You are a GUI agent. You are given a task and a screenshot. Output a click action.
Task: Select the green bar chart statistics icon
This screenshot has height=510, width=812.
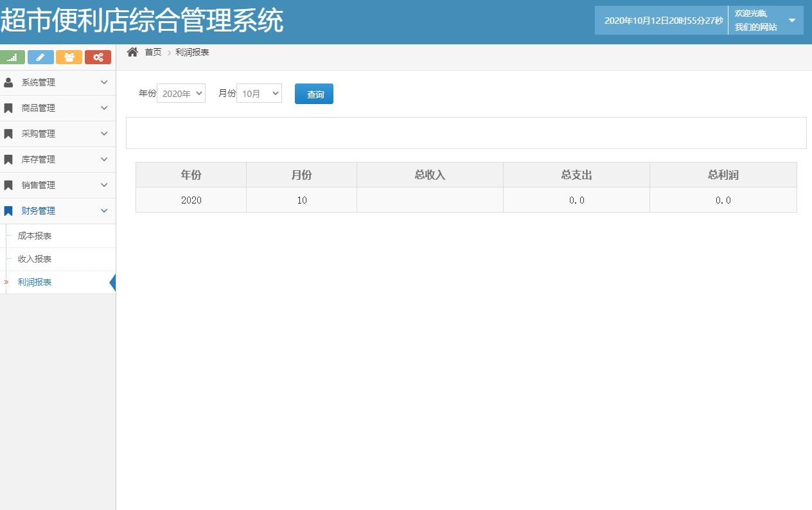pyautogui.click(x=13, y=57)
